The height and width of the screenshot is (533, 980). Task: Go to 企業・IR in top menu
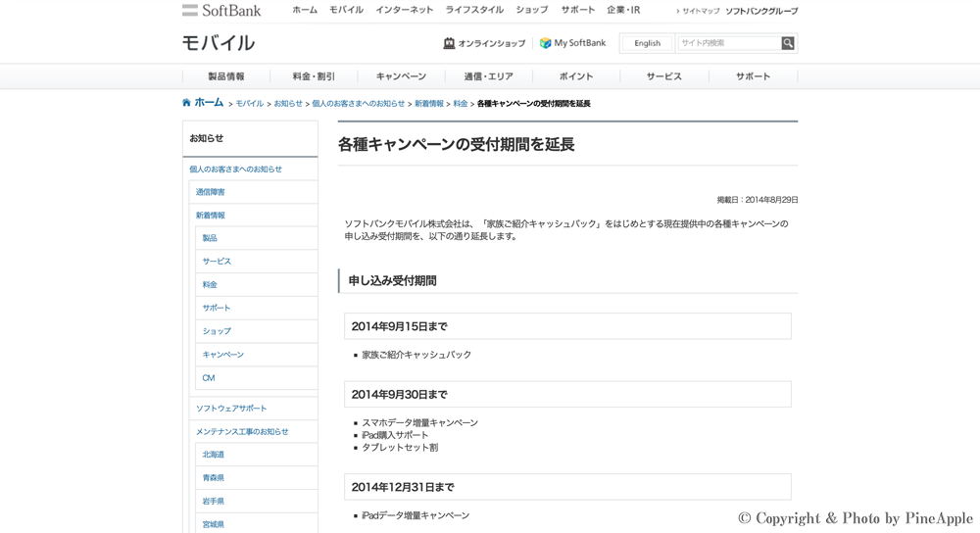coord(623,10)
